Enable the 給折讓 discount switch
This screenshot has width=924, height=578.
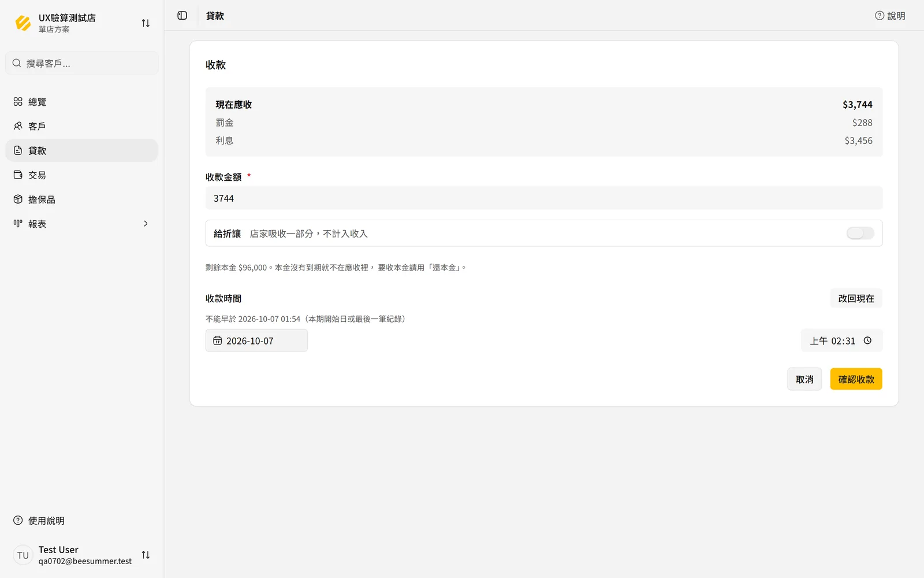point(860,233)
